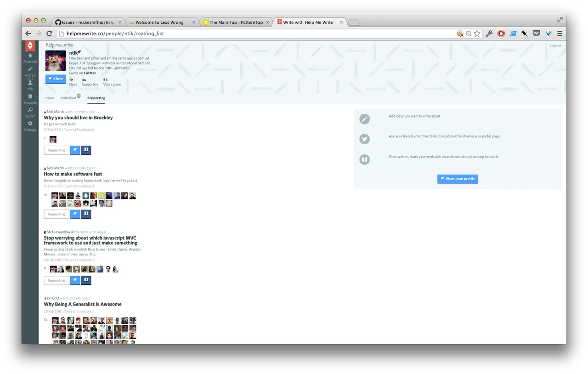Share the Javascript MVC idea on Facebook
Screen dimensions: 588x374
pyautogui.click(x=86, y=280)
